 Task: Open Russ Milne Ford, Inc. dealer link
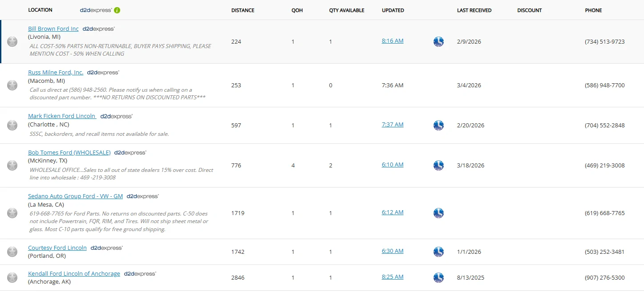point(56,73)
